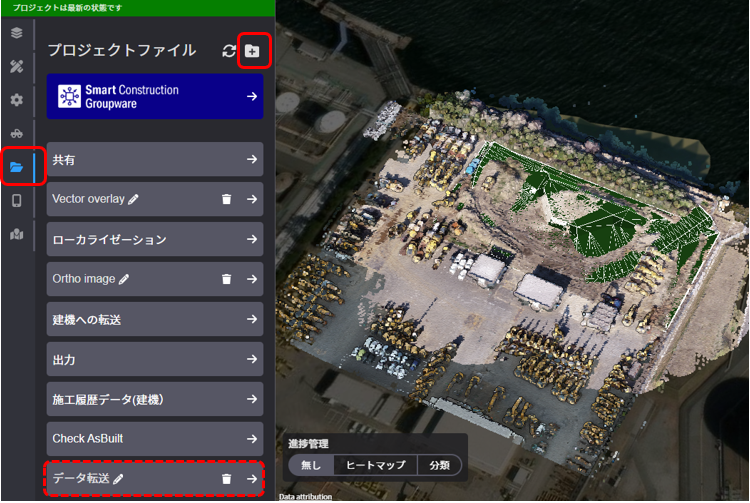This screenshot has width=750, height=503.
Task: Select the ローカライゼーション label
Action: [110, 240]
